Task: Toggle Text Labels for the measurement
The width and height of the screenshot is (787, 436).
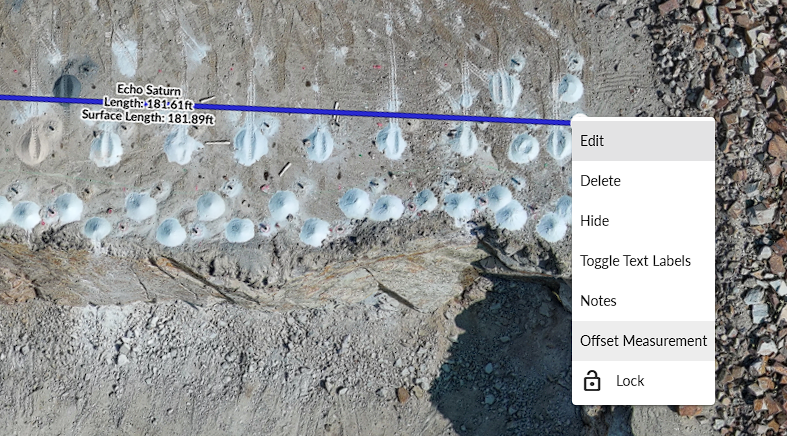Action: (x=643, y=261)
